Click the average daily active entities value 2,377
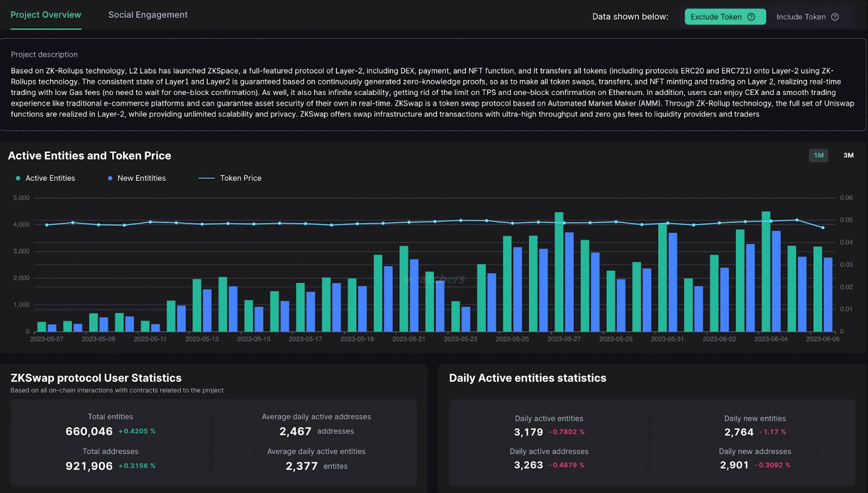 coord(302,466)
